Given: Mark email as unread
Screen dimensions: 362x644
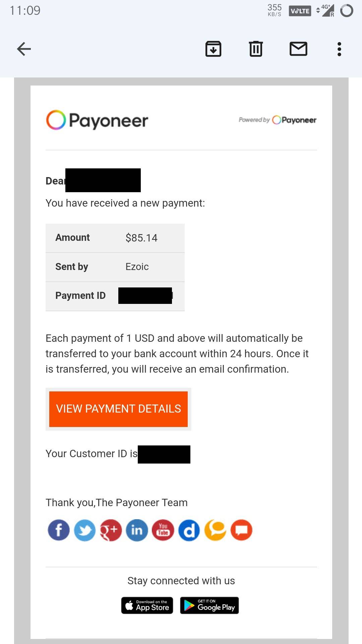Looking at the screenshot, I should point(298,49).
